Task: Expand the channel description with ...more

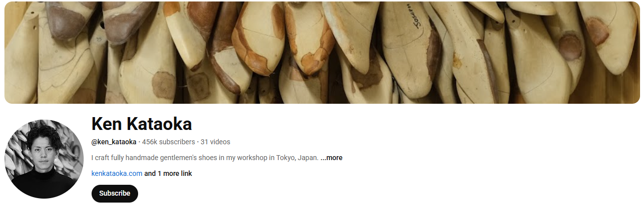Action: tap(331, 158)
